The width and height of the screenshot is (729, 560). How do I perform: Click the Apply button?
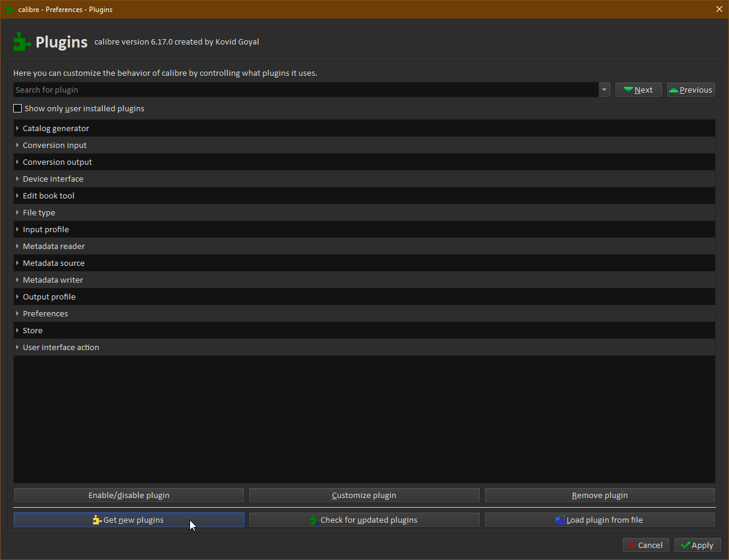tap(697, 545)
